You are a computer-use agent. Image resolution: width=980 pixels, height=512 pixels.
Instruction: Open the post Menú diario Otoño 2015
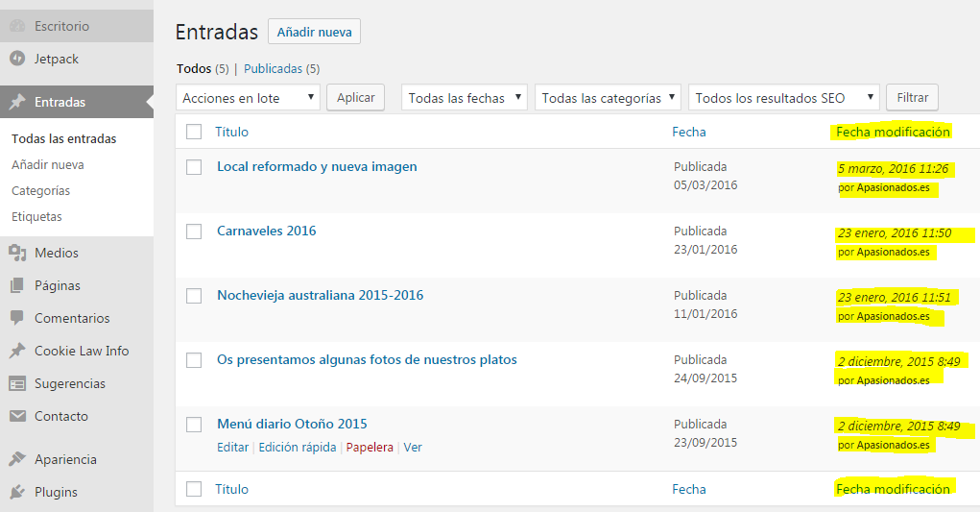coord(292,424)
